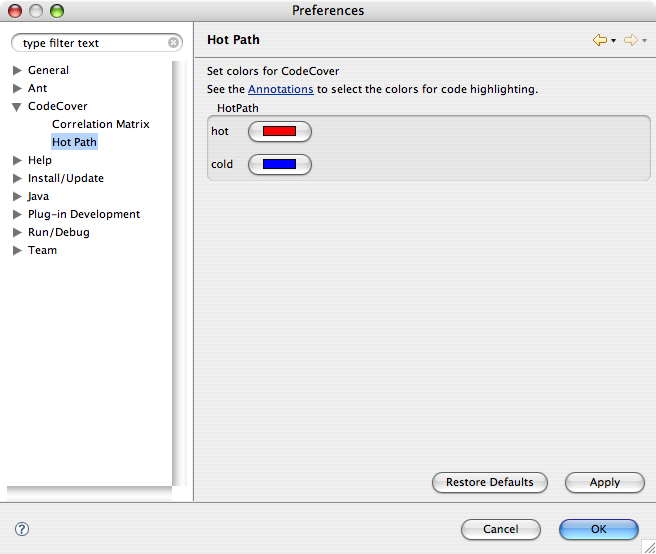Image resolution: width=656 pixels, height=554 pixels.
Task: Open the help question mark icon
Action: (22, 529)
